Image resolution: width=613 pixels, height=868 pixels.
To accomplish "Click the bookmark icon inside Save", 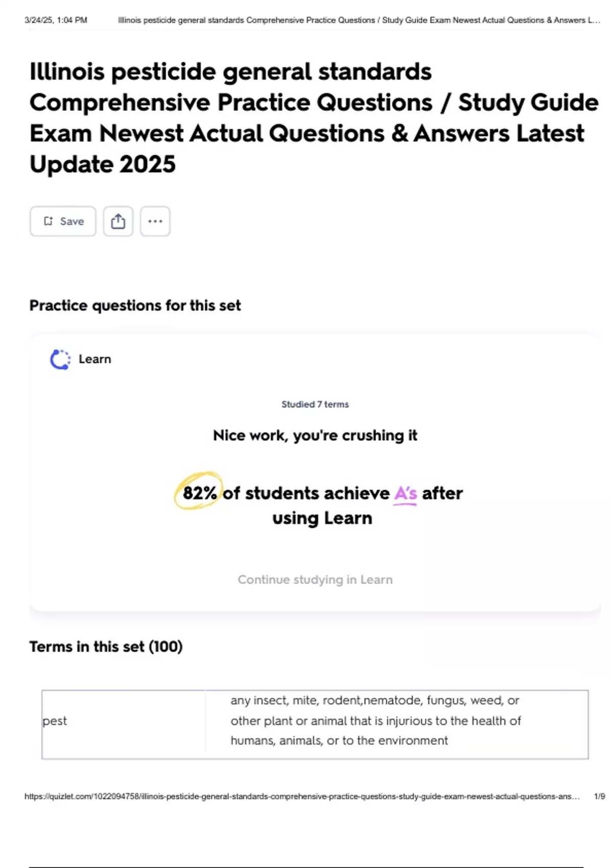I will pyautogui.click(x=48, y=221).
